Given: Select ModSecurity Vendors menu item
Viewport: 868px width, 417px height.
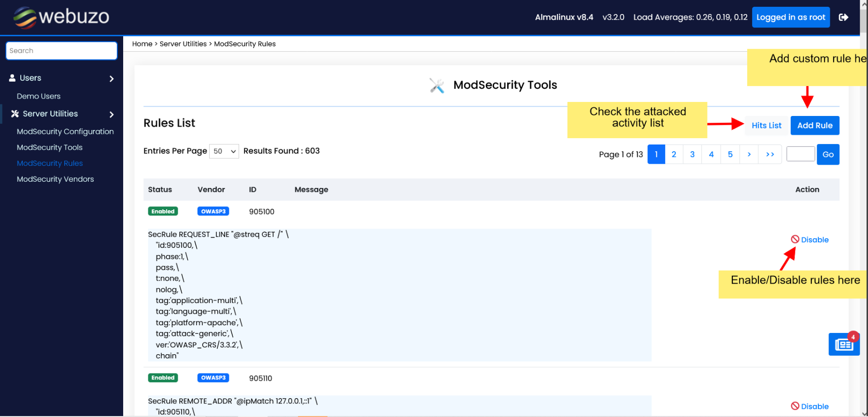Looking at the screenshot, I should tap(55, 179).
